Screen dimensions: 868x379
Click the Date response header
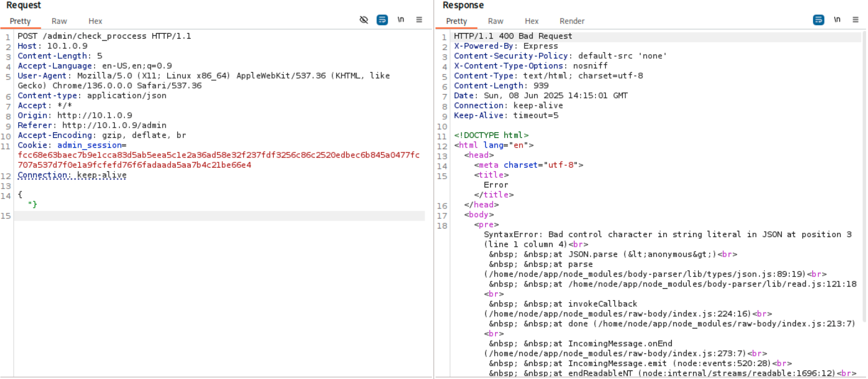(x=541, y=95)
